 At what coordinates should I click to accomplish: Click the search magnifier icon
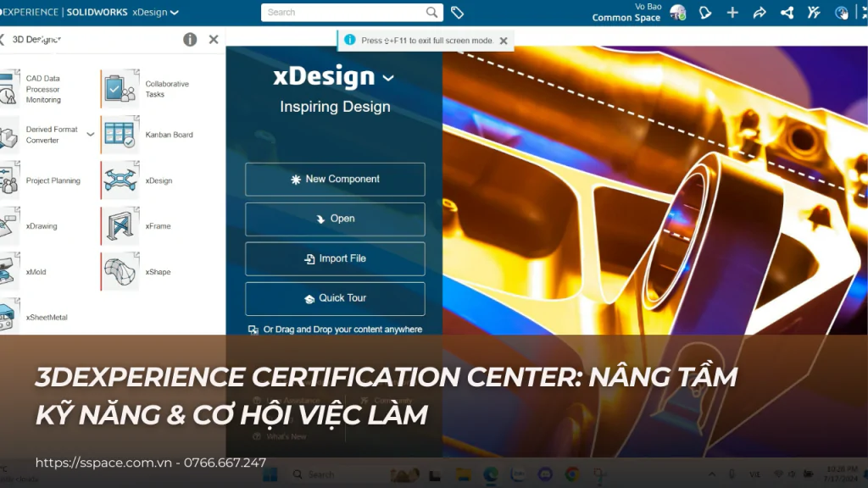click(x=431, y=12)
